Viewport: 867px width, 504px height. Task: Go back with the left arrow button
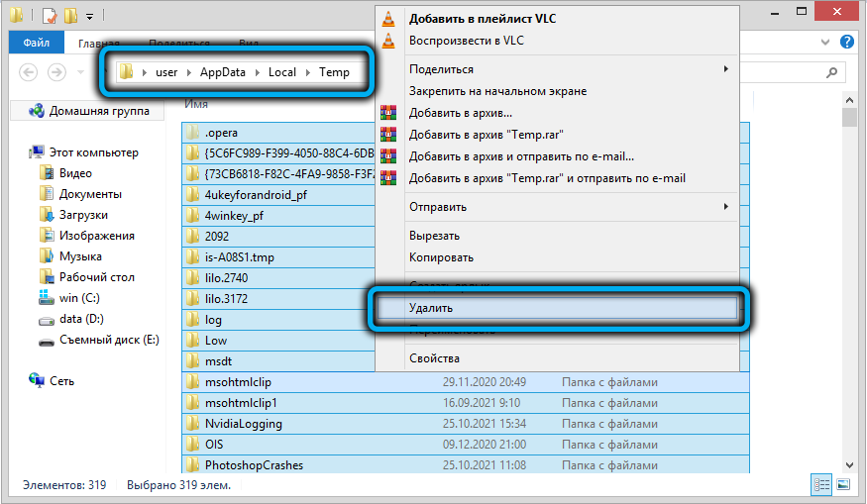[x=29, y=72]
